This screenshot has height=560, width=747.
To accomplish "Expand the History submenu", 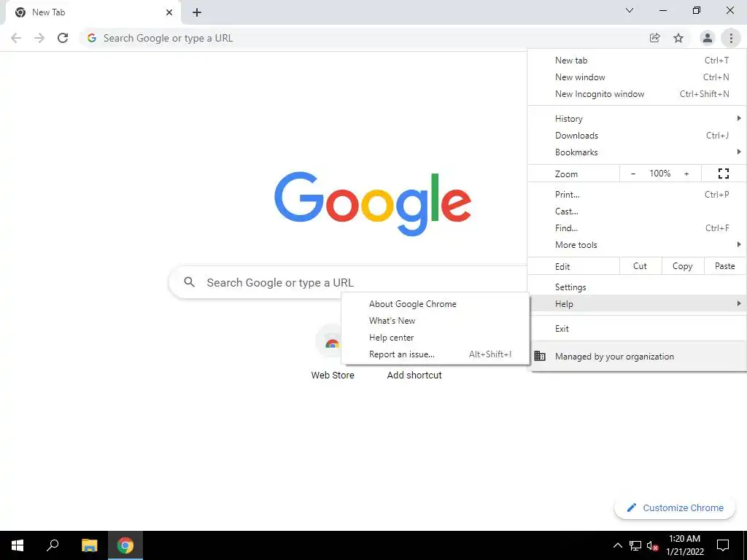I will (637, 119).
